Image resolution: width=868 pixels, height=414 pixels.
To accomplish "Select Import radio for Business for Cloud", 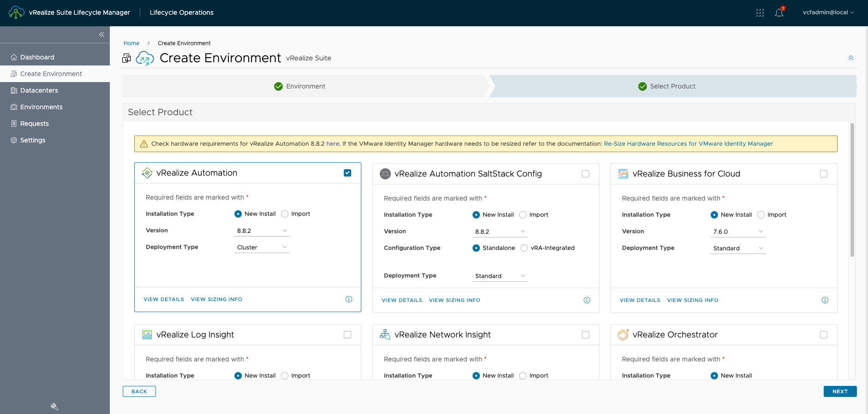I will click(x=761, y=215).
